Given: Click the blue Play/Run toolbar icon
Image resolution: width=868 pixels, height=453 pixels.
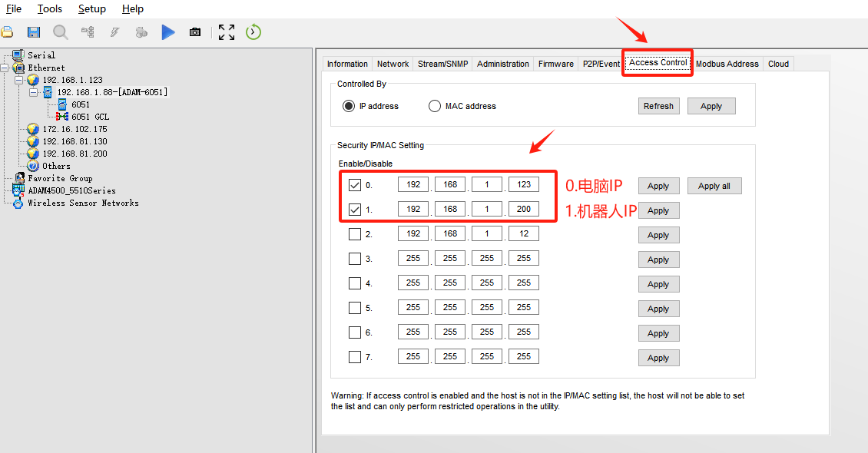Looking at the screenshot, I should [168, 32].
